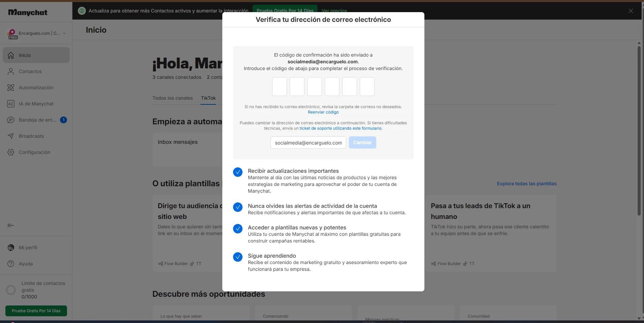Image resolution: width=644 pixels, height=323 pixels.
Task: Click the '3 canales conectados' text
Action: click(x=177, y=77)
